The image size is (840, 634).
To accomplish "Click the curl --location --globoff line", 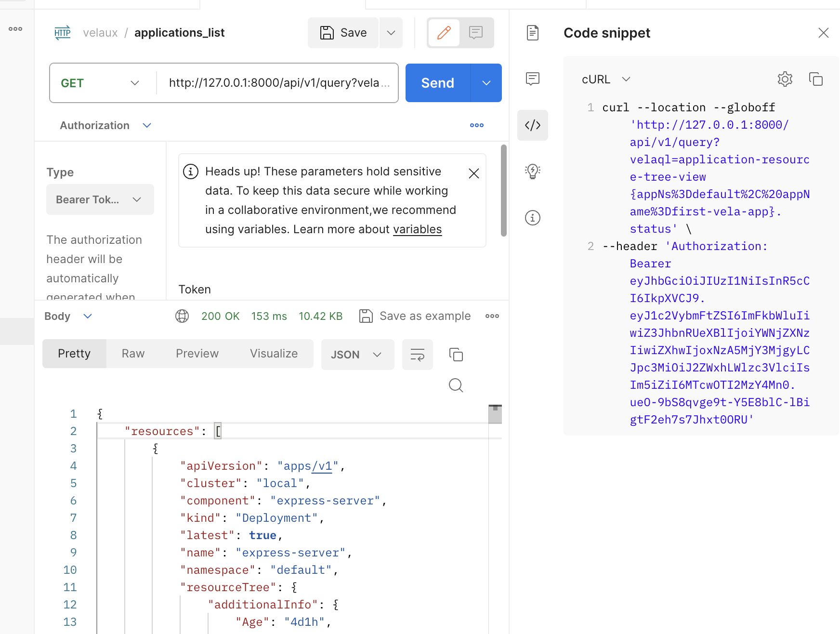I will click(689, 108).
